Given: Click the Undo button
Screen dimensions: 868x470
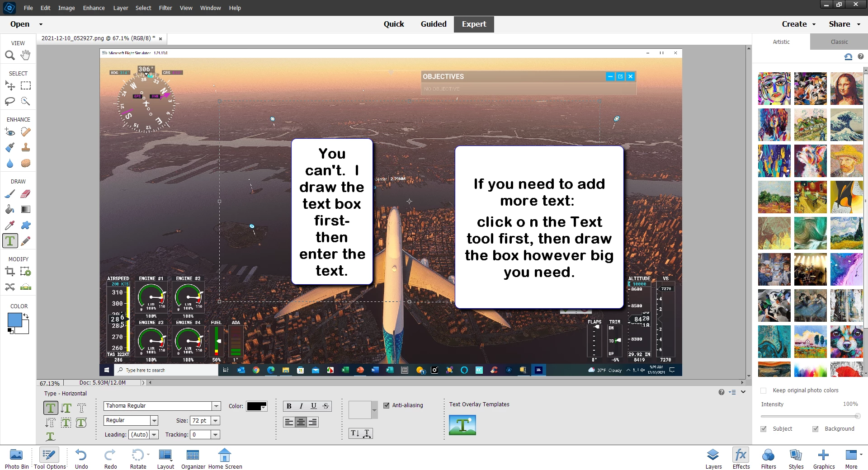Looking at the screenshot, I should (x=81, y=458).
